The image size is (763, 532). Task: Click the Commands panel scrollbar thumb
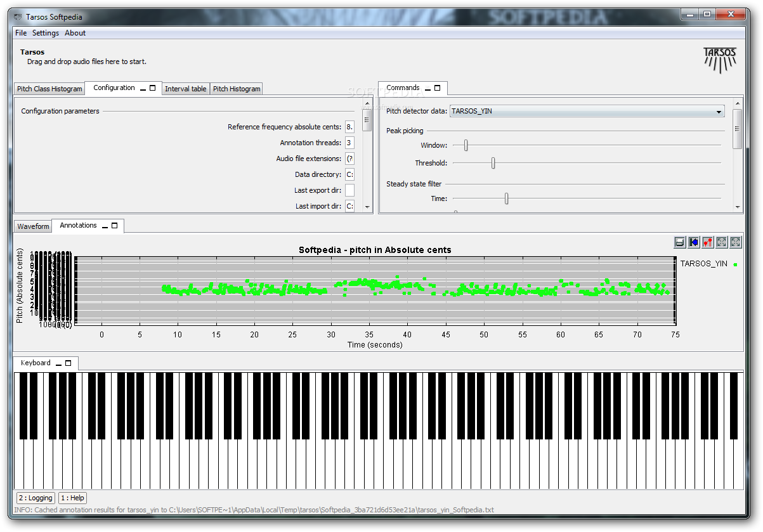(x=737, y=128)
